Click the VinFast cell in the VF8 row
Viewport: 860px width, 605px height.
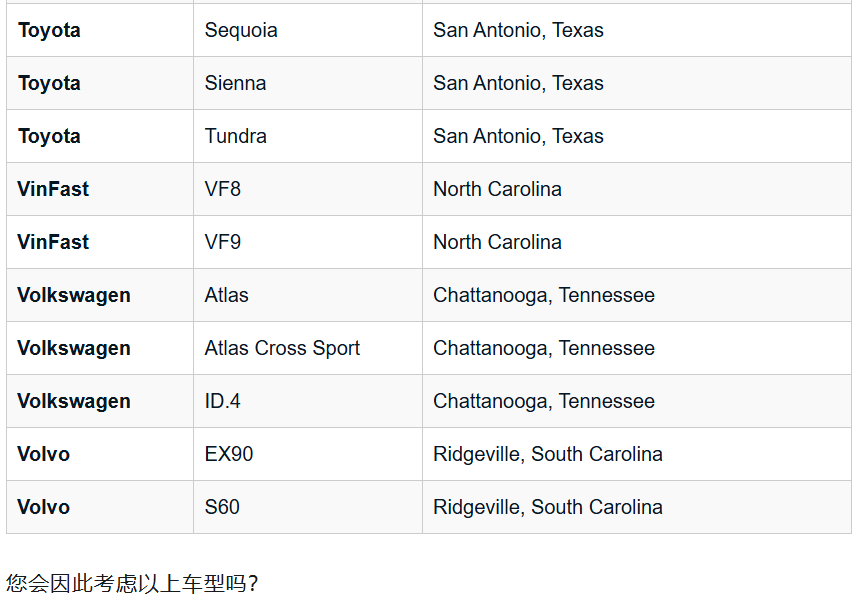pyautogui.click(x=53, y=189)
